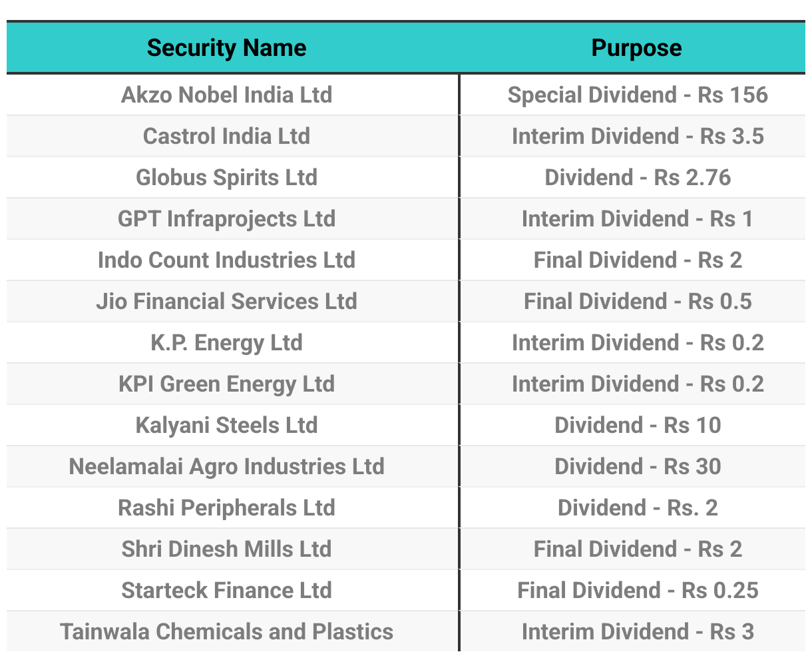
Task: Select Castrol India Ltd row name
Action: pyautogui.click(x=226, y=136)
